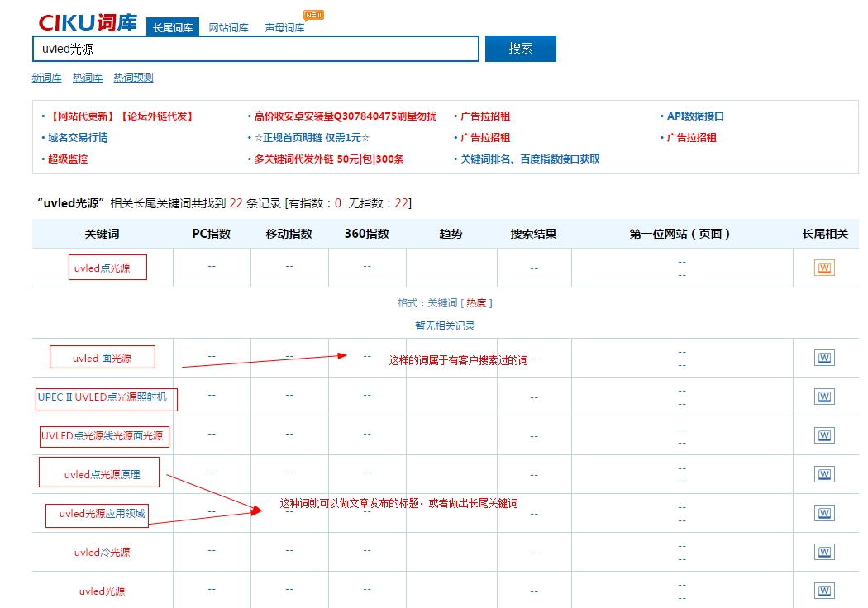The width and height of the screenshot is (868, 608).
Task: Open long-tail icon for UPEC II UVLED点光源照射机 row
Action: [824, 397]
